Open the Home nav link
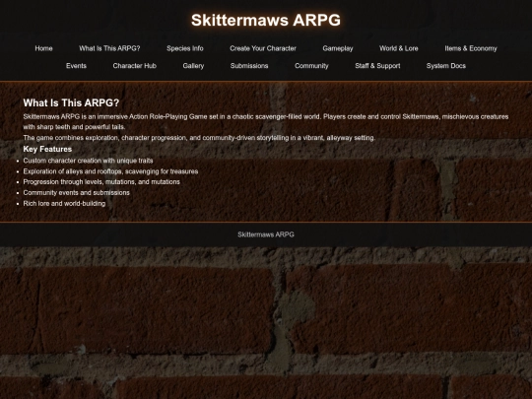532x399 pixels. coord(43,48)
